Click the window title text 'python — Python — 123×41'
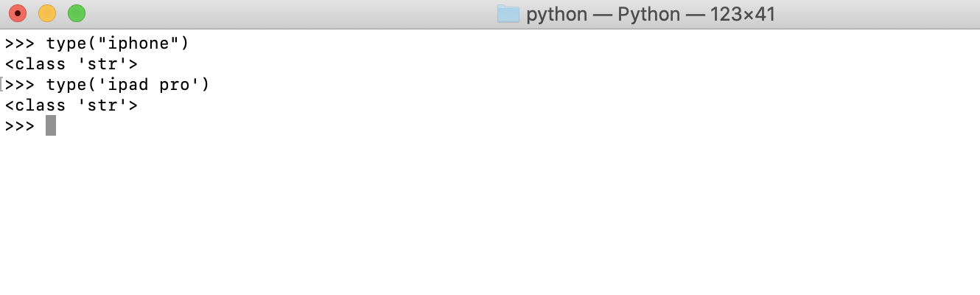The width and height of the screenshot is (980, 295). [651, 14]
